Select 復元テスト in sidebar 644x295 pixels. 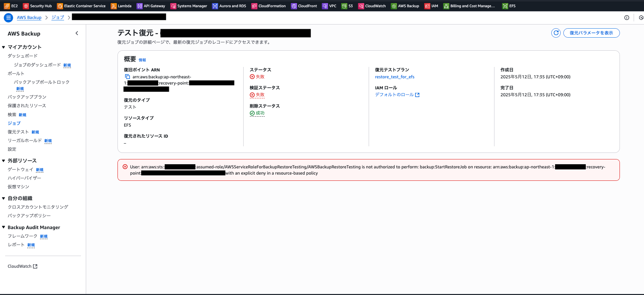(x=18, y=132)
